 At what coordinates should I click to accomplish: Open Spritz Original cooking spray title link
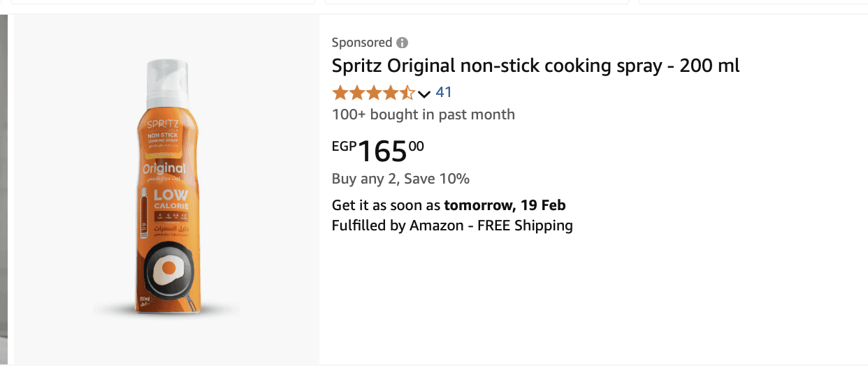point(535,66)
